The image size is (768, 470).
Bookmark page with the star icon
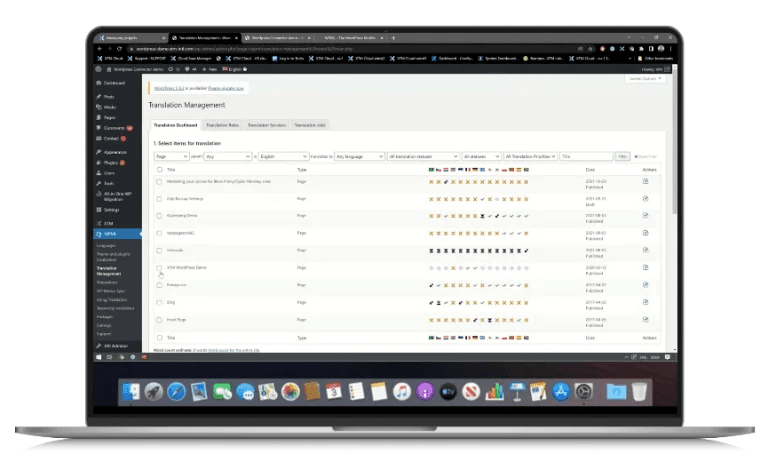[x=590, y=49]
